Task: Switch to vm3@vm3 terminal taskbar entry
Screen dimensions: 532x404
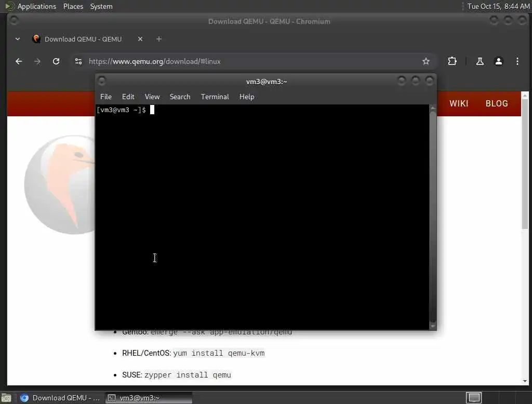Action: [x=149, y=398]
